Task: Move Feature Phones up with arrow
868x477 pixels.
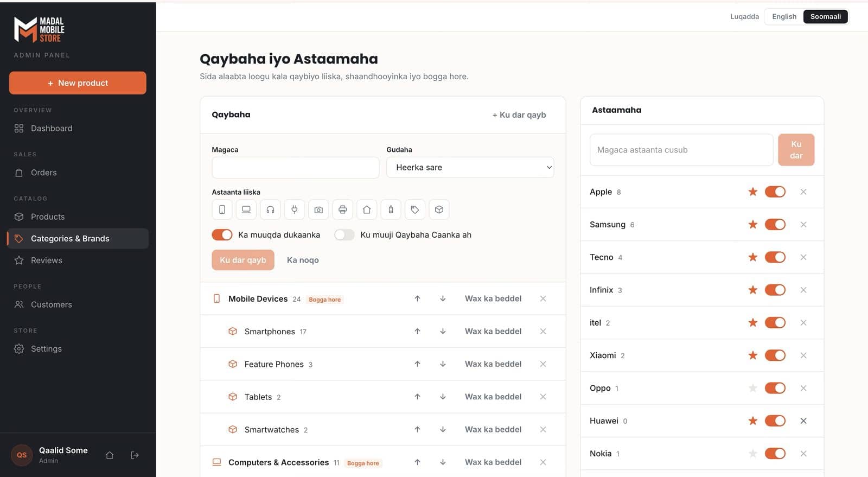Action: point(417,364)
